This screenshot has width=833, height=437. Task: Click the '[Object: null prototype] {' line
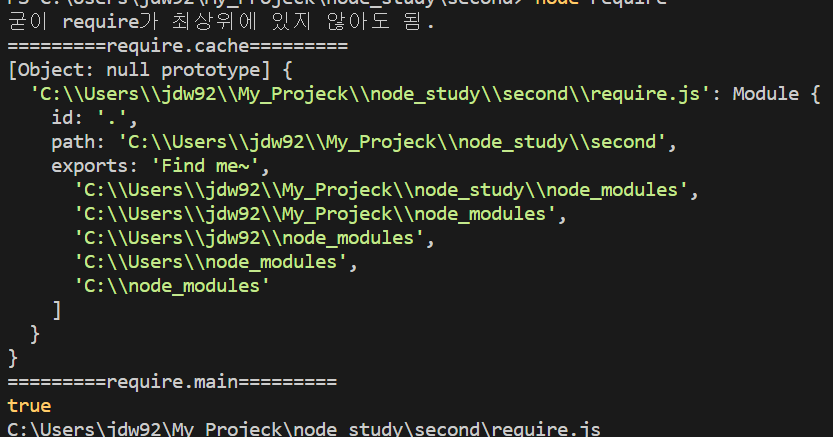point(150,70)
